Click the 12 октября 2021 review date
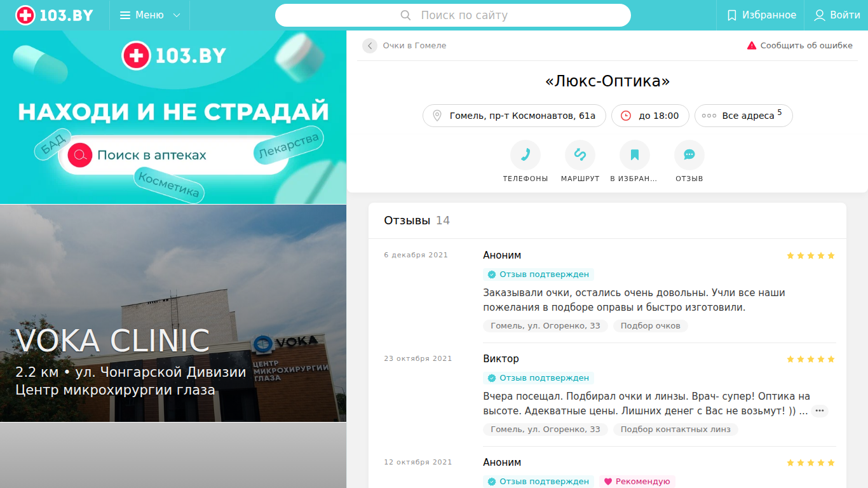Image resolution: width=868 pixels, height=488 pixels. pyautogui.click(x=418, y=463)
